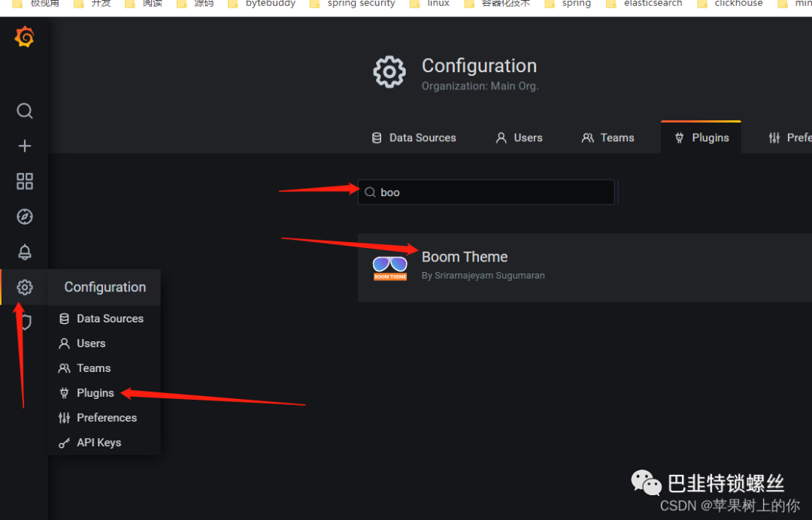Viewport: 812px width, 520px height.
Task: Click the Organization: Main Org. subtitle
Action: [x=480, y=86]
